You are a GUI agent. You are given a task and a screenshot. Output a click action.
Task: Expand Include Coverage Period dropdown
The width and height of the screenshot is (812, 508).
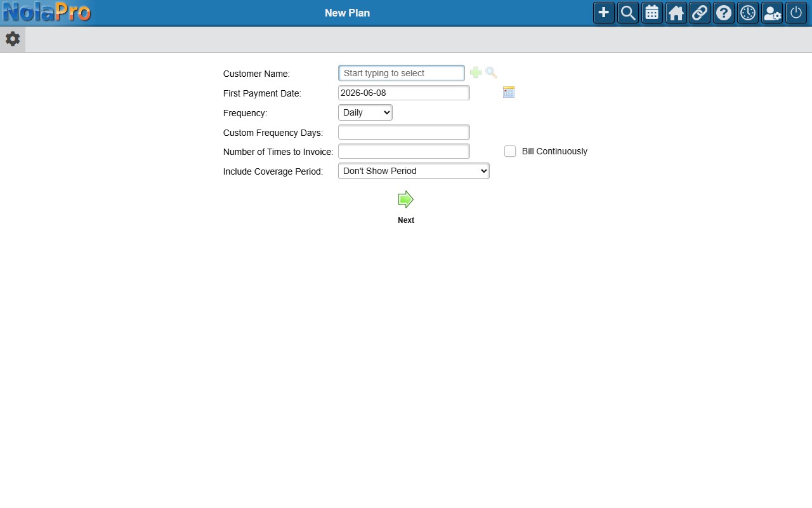pyautogui.click(x=414, y=171)
